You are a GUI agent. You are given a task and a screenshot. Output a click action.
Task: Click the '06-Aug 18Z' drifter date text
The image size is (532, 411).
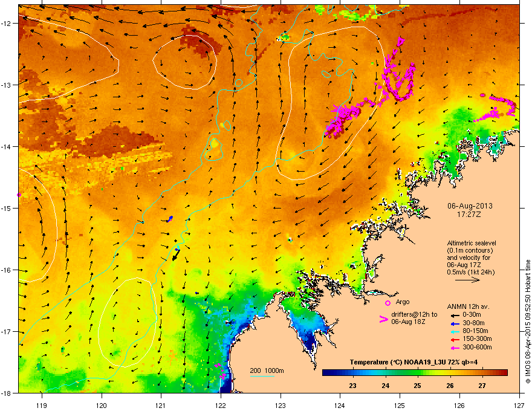click(x=408, y=322)
